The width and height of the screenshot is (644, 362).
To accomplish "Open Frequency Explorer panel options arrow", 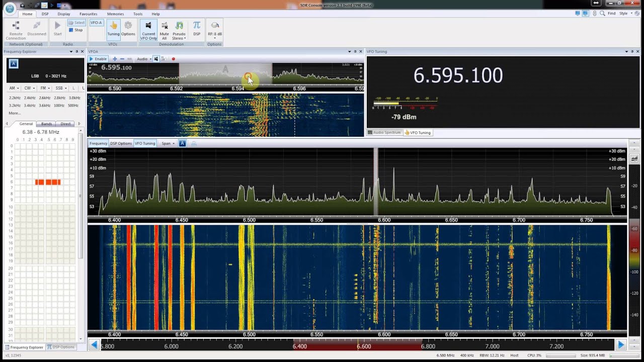I will [70, 51].
